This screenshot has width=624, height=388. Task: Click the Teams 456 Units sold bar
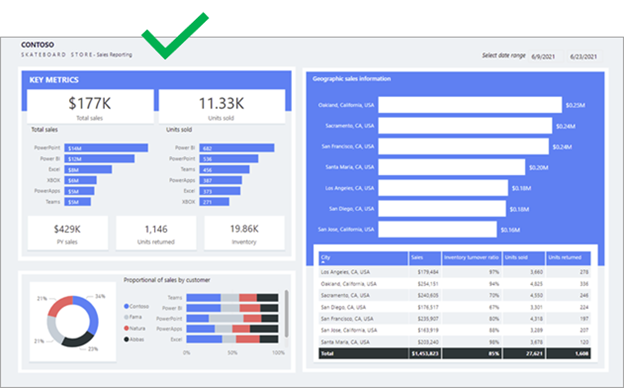pos(224,170)
